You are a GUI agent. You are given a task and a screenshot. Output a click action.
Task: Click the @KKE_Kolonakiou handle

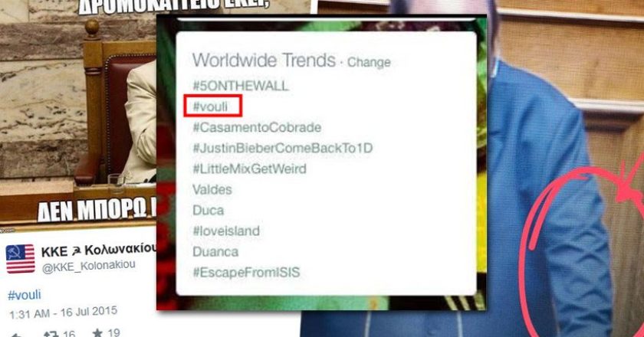pos(89,267)
